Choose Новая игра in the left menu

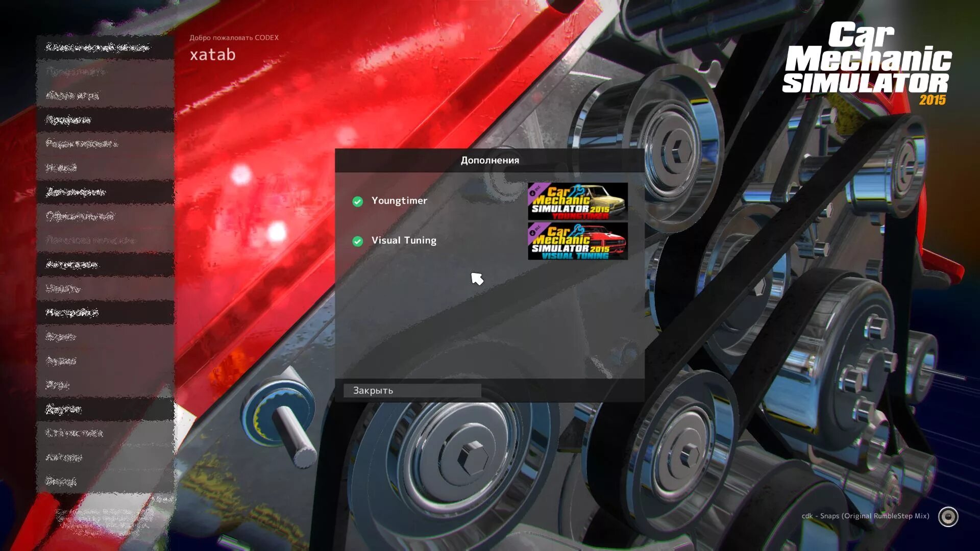point(72,95)
